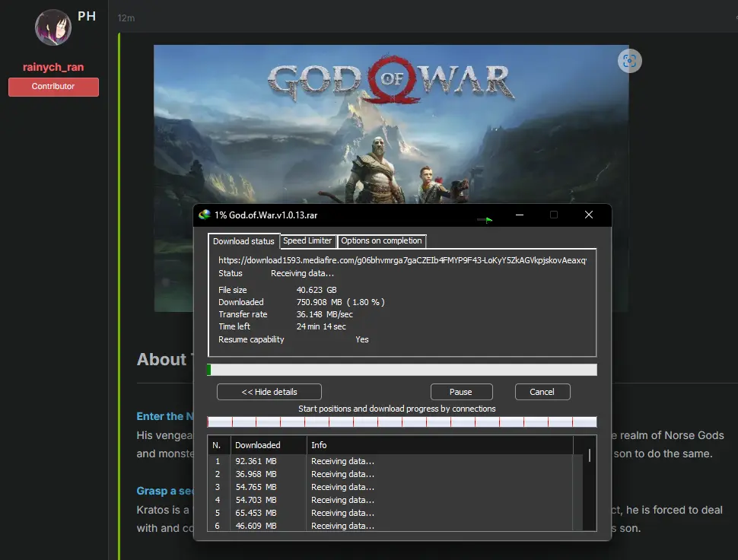Click the PH country label by avatar
Image resolution: width=738 pixels, height=560 pixels.
coord(87,16)
